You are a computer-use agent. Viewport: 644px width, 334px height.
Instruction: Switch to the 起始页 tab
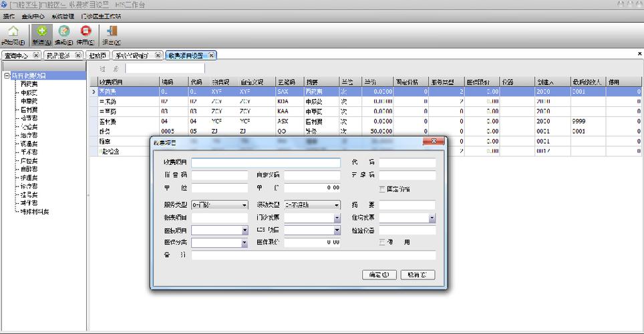98,55
